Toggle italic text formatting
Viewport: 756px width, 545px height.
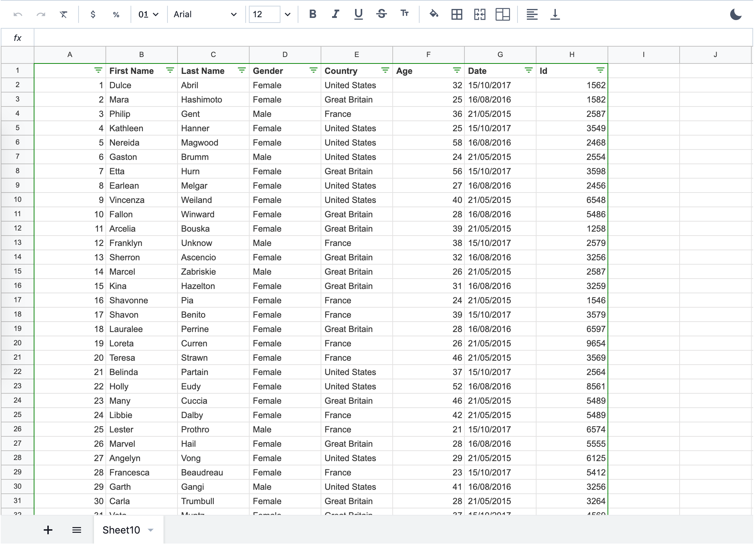pos(335,14)
